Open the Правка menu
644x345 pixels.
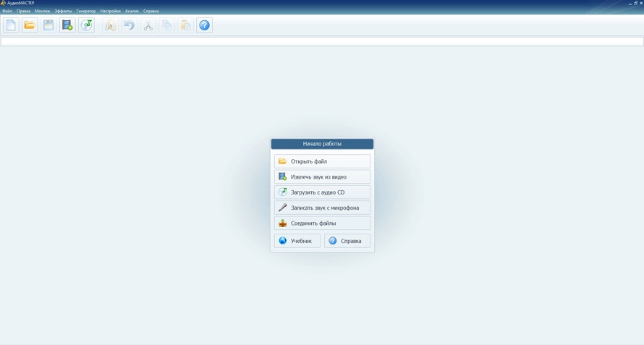click(23, 11)
